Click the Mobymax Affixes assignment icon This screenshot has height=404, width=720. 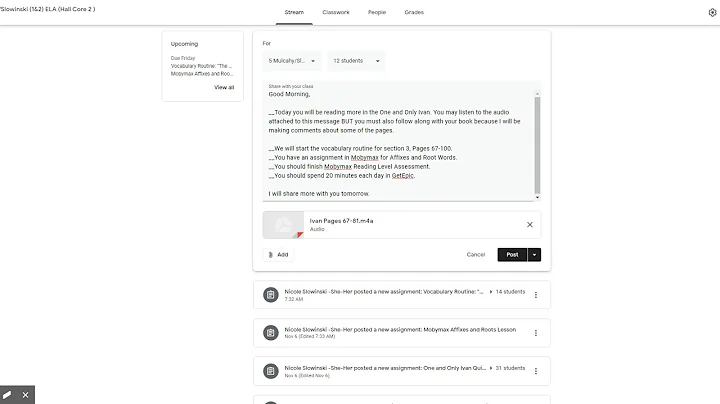pyautogui.click(x=270, y=333)
